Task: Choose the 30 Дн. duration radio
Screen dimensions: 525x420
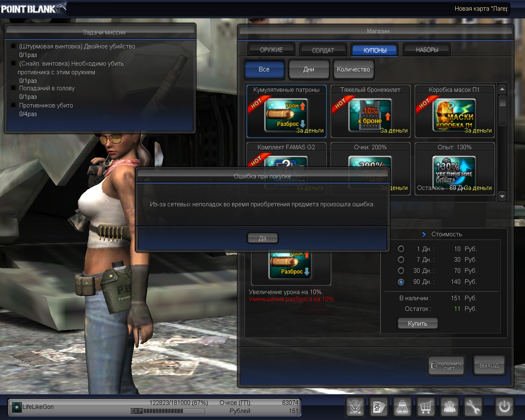Action: click(x=401, y=271)
